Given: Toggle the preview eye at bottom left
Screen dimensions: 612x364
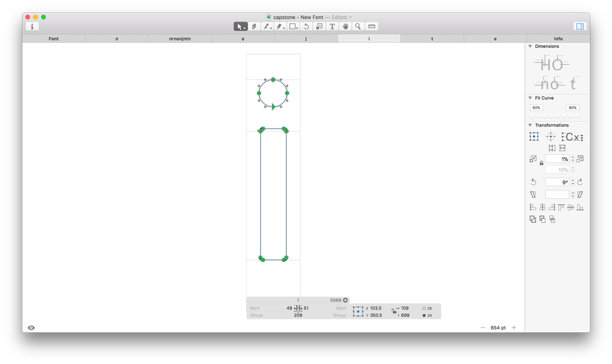Looking at the screenshot, I should click(x=32, y=327).
